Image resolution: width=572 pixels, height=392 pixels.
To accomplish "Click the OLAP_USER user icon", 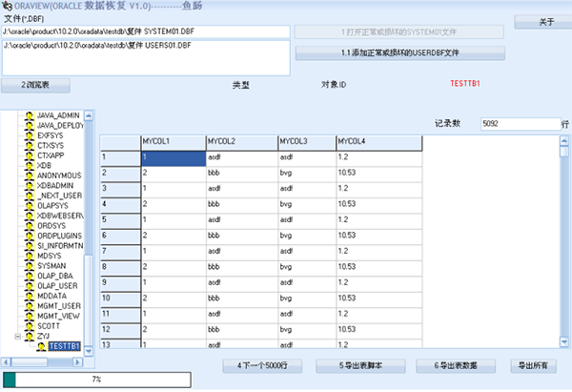I will point(30,286).
